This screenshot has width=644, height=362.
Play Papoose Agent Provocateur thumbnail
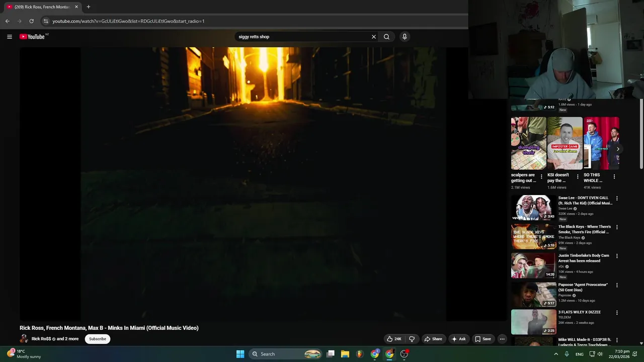click(533, 294)
